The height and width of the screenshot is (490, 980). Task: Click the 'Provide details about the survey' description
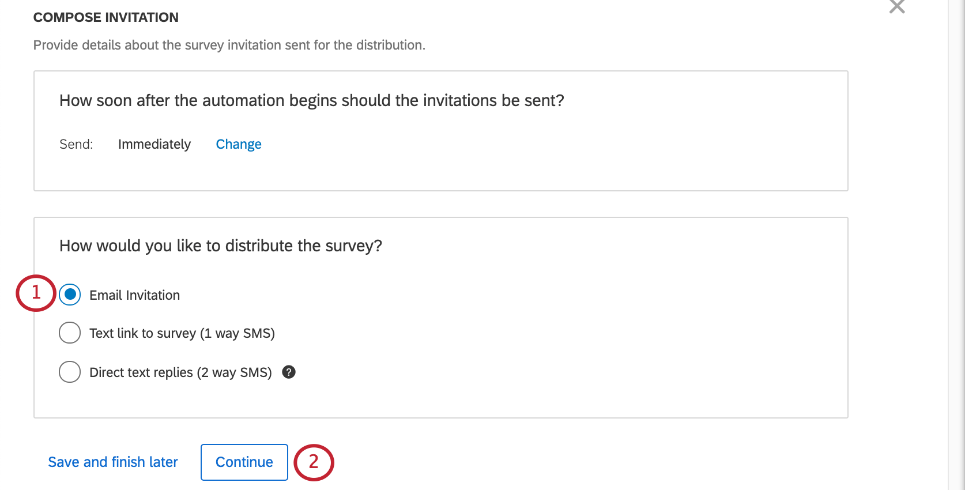coord(229,45)
